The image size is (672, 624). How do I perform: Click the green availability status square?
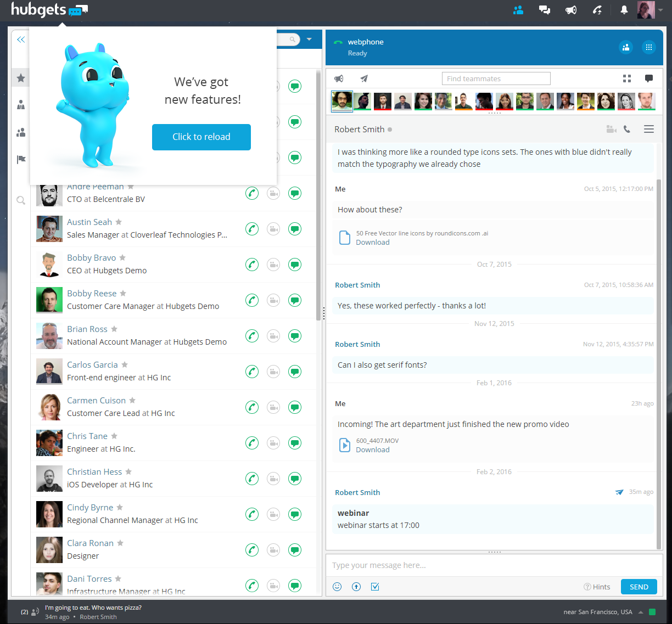tap(652, 612)
